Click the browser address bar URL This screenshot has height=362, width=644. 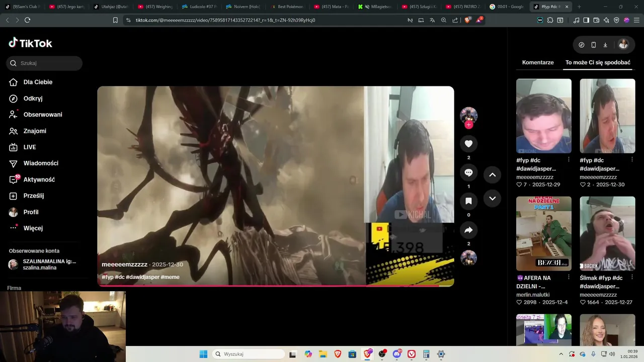tap(225, 20)
